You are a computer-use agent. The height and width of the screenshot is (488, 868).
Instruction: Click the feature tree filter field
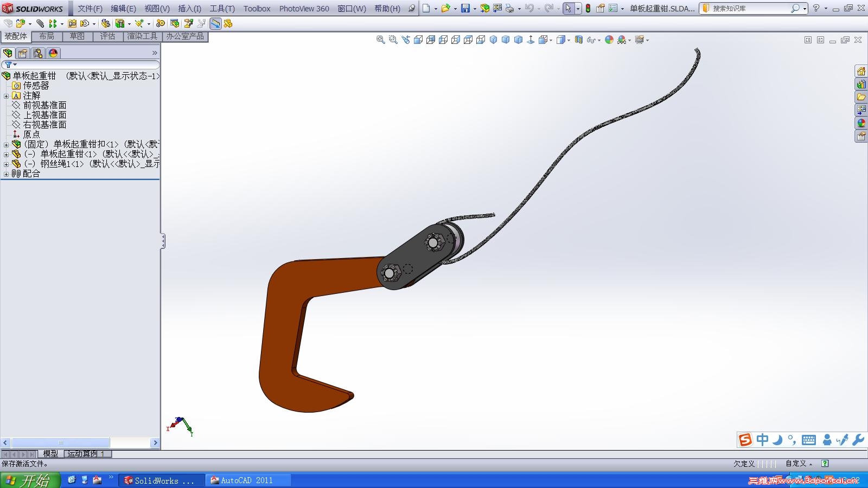click(80, 65)
